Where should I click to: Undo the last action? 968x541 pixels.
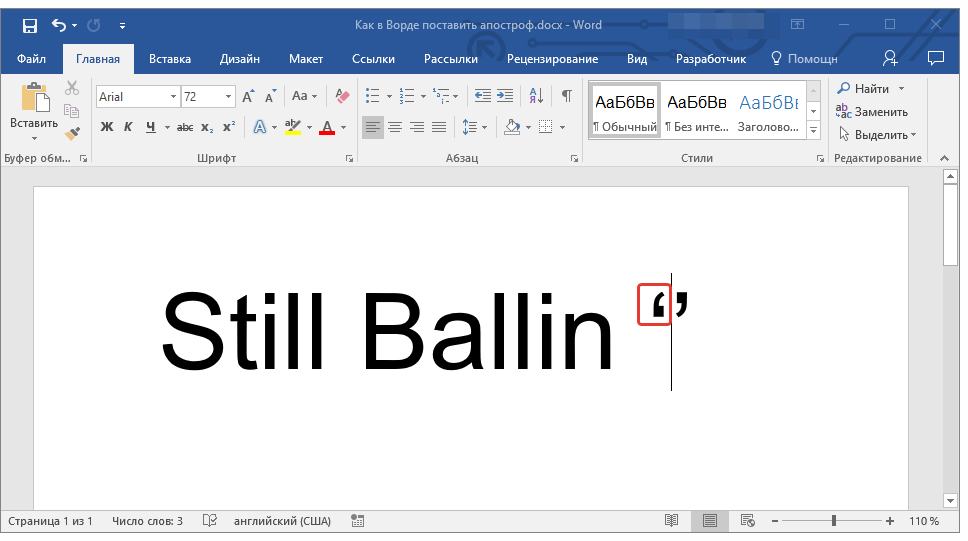click(59, 25)
